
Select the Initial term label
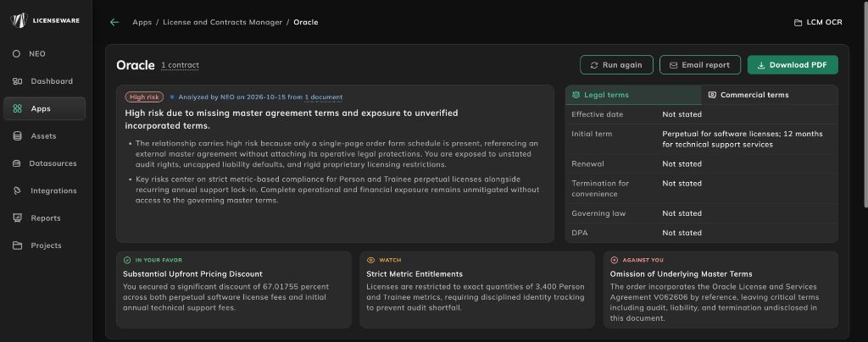click(592, 134)
